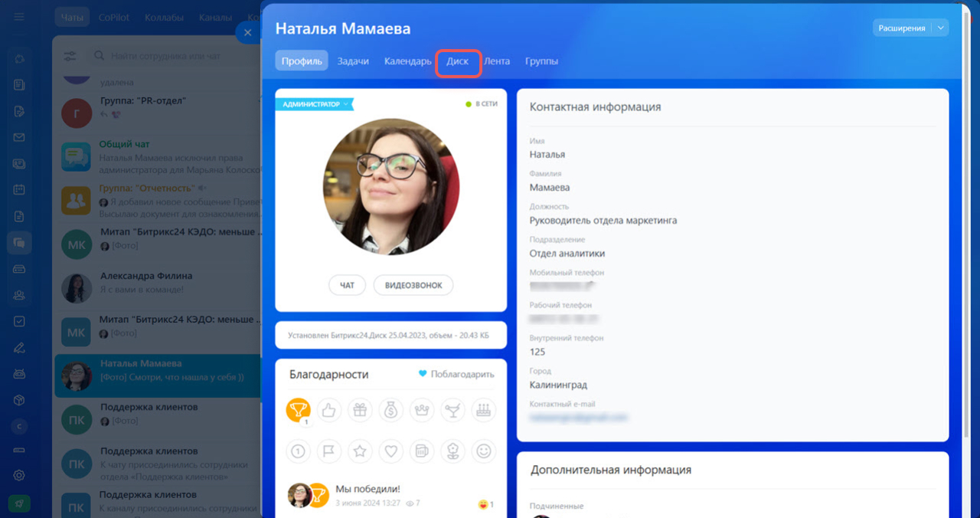Image resolution: width=980 pixels, height=518 pixels.
Task: Click the Отдел аналитики department value
Action: pyautogui.click(x=567, y=254)
